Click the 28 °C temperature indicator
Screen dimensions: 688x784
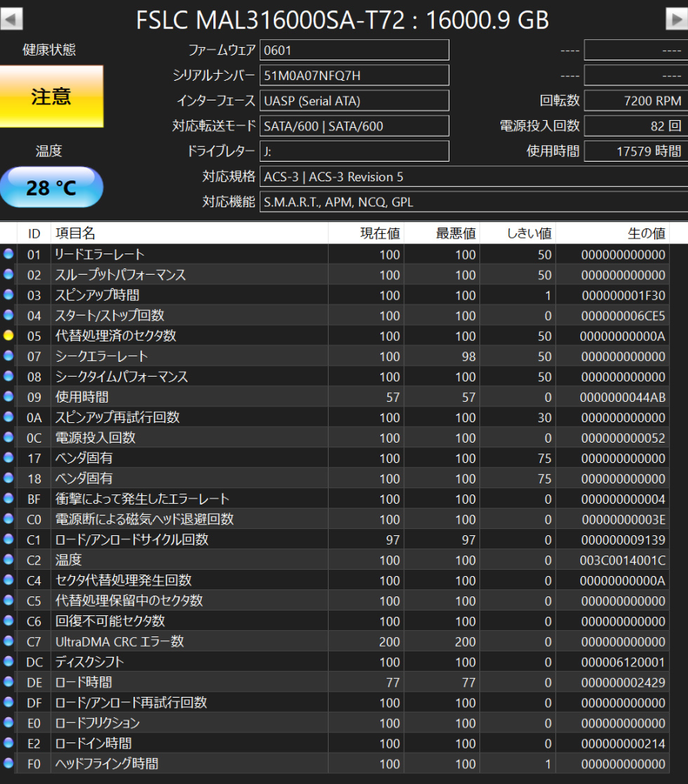coord(50,187)
